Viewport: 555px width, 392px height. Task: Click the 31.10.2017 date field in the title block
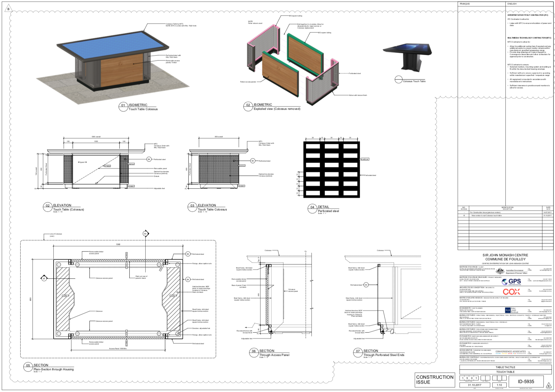(x=475, y=385)
